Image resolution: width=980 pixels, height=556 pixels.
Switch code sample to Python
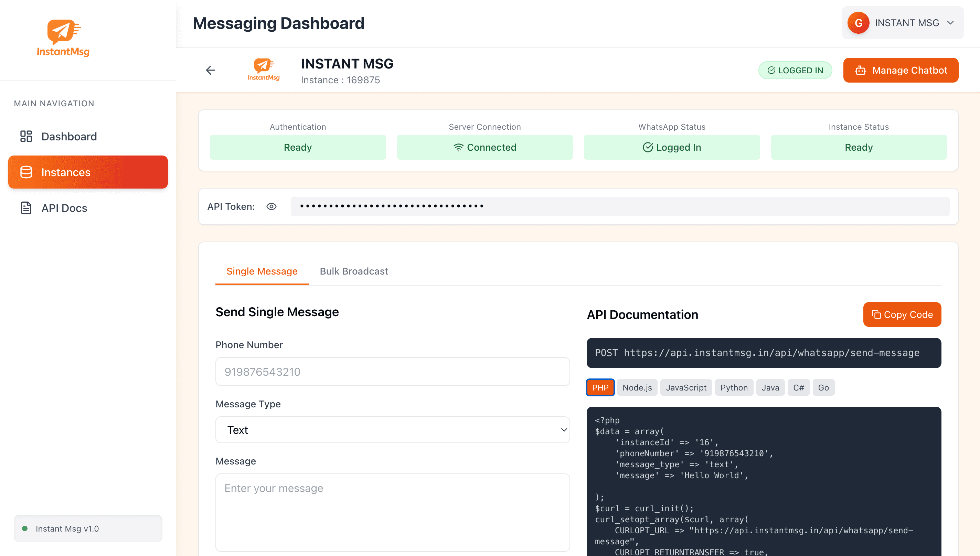734,388
